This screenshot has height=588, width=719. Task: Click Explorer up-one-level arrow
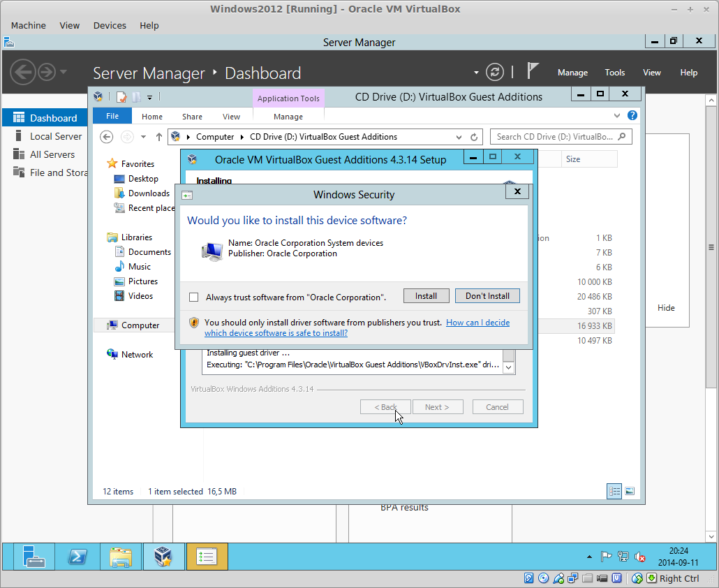pyautogui.click(x=158, y=137)
